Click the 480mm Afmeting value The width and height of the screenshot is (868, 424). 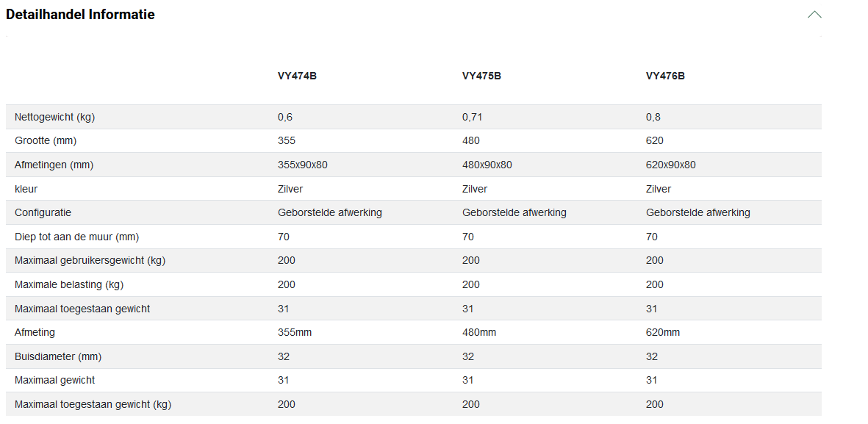click(478, 332)
